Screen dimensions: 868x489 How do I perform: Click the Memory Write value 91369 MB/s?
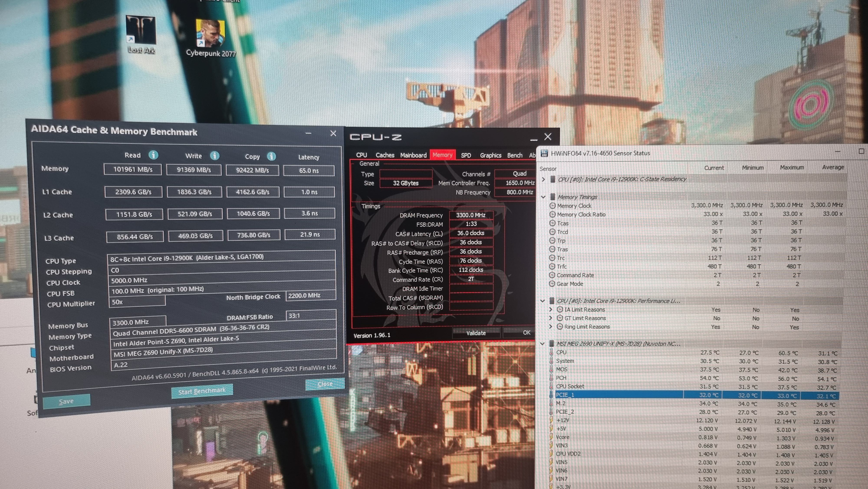[x=194, y=170]
